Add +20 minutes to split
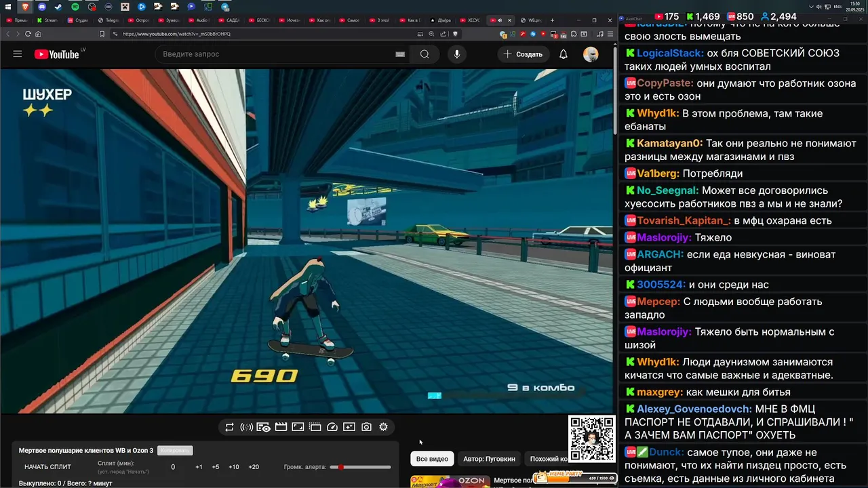The image size is (868, 488). pyautogui.click(x=254, y=467)
